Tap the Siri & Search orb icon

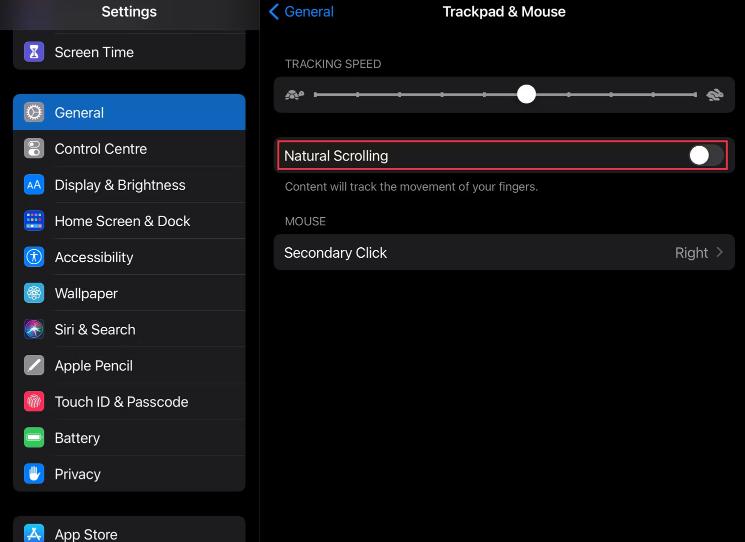[x=34, y=329]
